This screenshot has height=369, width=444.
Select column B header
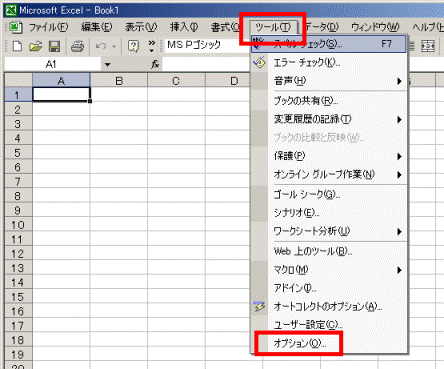pyautogui.click(x=119, y=80)
